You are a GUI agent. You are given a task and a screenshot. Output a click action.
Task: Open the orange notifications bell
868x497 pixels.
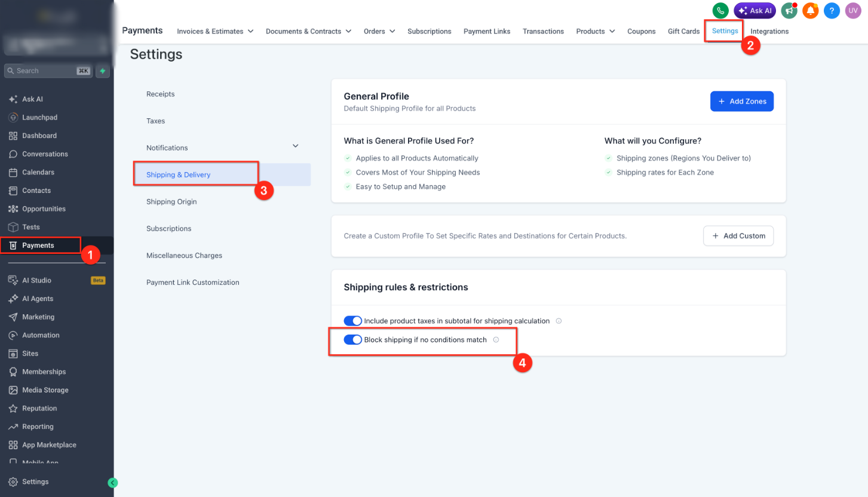pos(810,11)
